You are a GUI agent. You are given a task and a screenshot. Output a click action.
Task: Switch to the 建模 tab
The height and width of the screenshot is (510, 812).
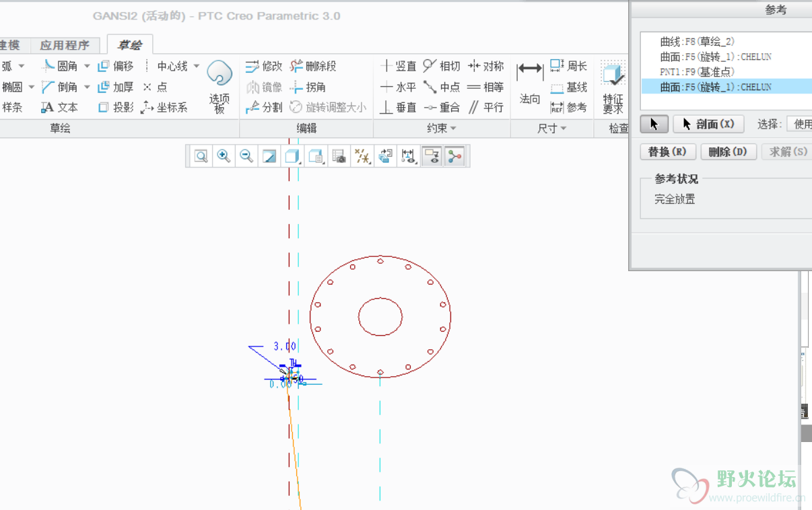pyautogui.click(x=10, y=45)
